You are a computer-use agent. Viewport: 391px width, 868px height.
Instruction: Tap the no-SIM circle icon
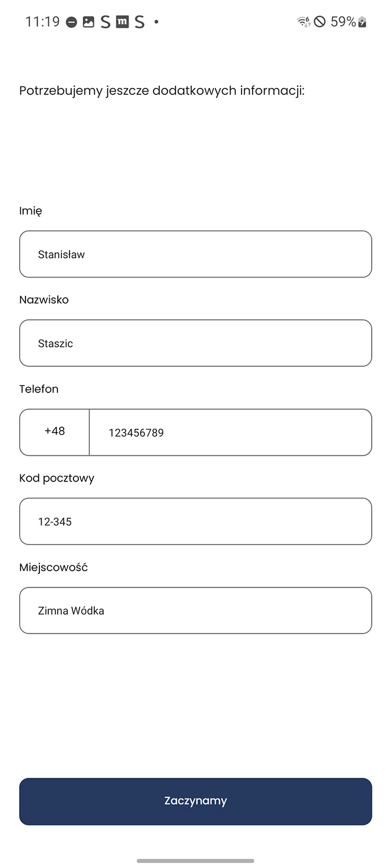click(x=320, y=22)
